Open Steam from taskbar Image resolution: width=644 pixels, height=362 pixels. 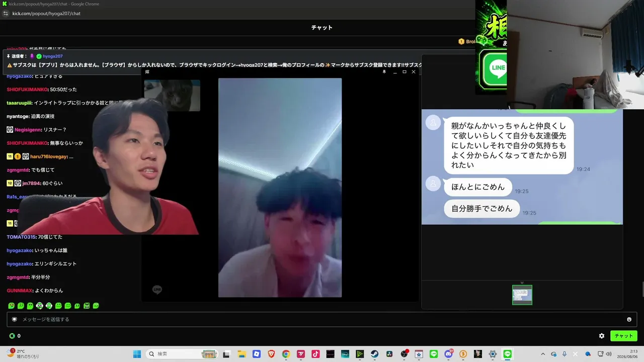tap(375, 354)
